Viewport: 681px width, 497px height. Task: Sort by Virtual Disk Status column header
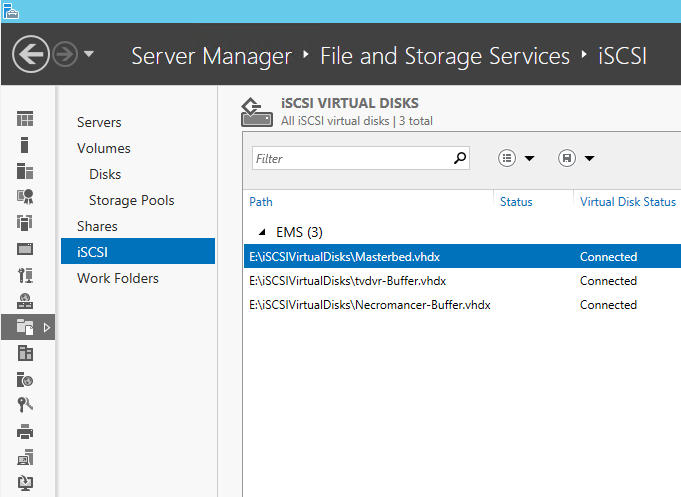(628, 202)
